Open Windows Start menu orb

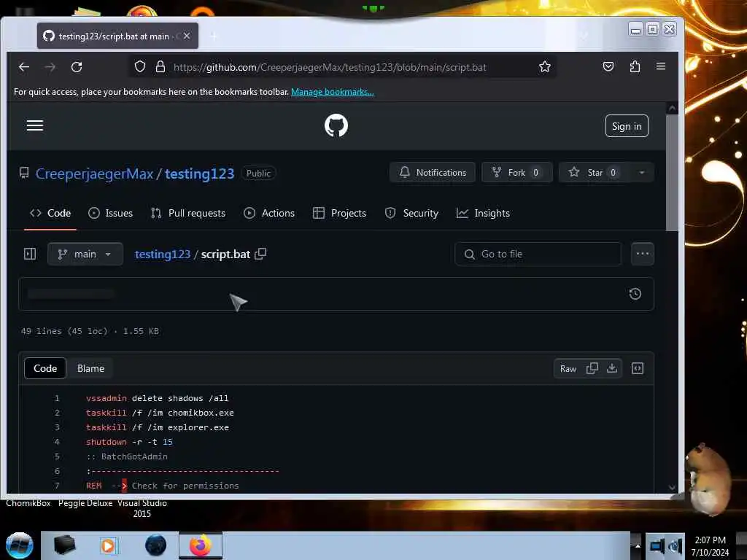coord(20,545)
